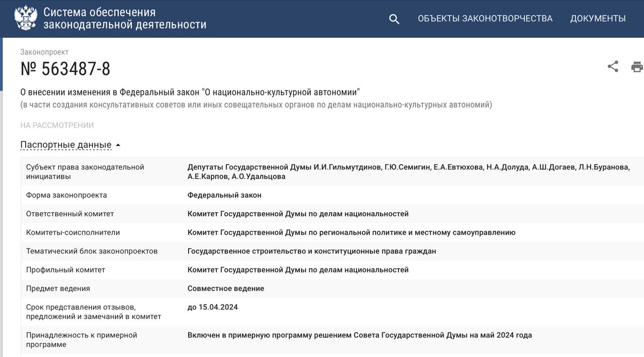Toggle the Паспортные данные heading text
Screen dimensions: 644x357
[65, 145]
